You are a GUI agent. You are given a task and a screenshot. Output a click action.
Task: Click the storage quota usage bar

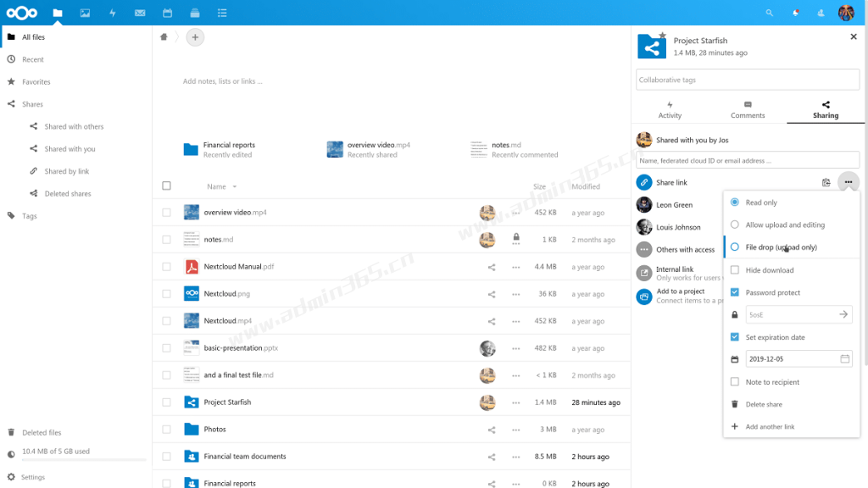[84, 460]
